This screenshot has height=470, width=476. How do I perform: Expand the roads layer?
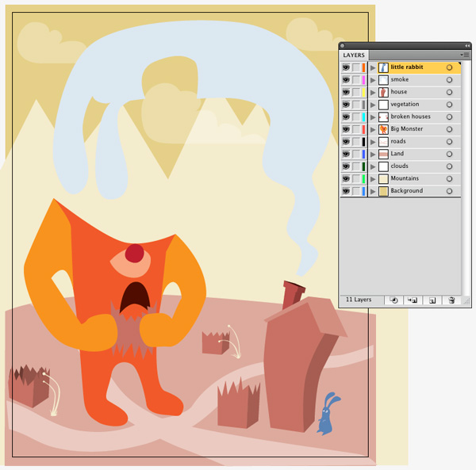point(373,142)
